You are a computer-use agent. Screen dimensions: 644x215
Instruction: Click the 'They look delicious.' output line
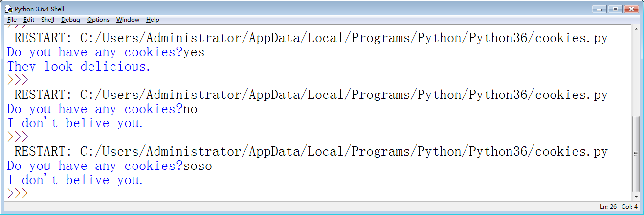tap(79, 67)
